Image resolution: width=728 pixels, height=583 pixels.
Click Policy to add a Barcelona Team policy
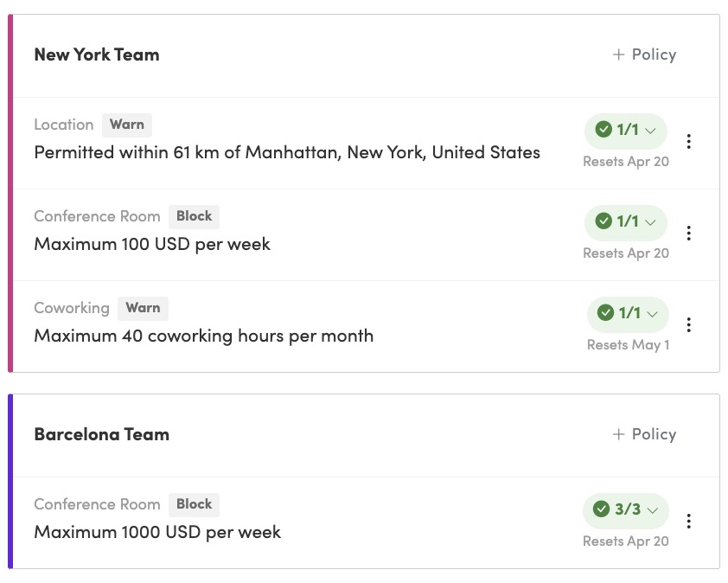654,434
